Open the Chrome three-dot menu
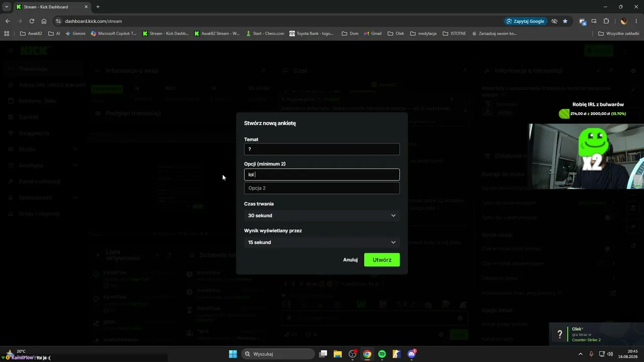 (x=636, y=21)
